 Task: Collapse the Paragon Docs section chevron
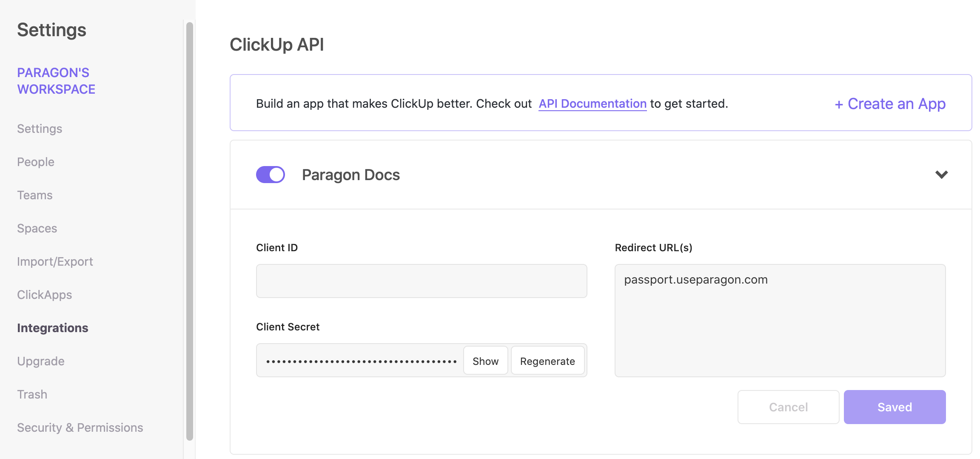coord(941,175)
